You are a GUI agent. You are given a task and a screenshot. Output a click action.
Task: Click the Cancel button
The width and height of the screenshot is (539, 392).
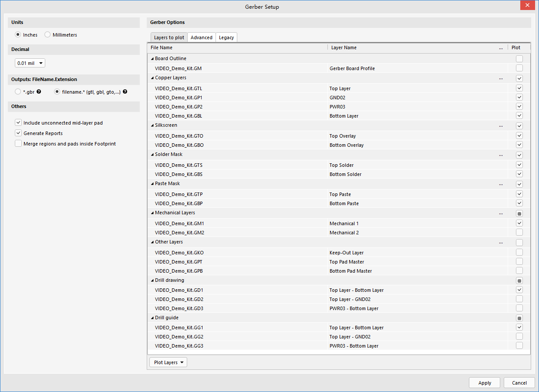pos(519,383)
